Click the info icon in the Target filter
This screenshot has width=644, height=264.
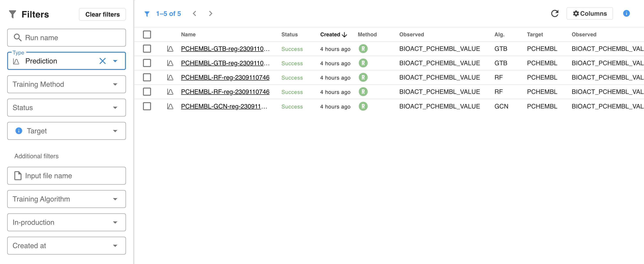tap(19, 131)
